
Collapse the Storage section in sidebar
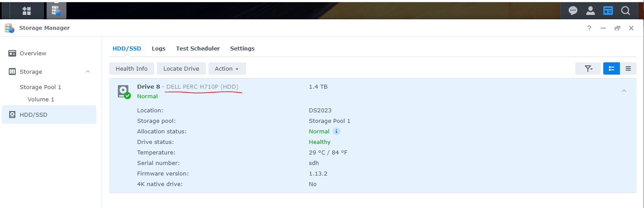click(x=88, y=72)
